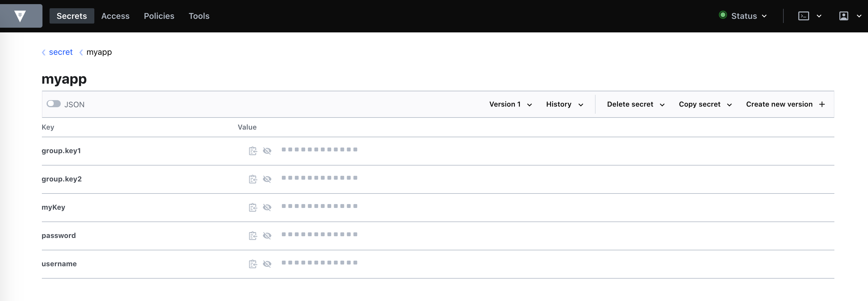Expand the Delete secret dropdown

tap(635, 104)
